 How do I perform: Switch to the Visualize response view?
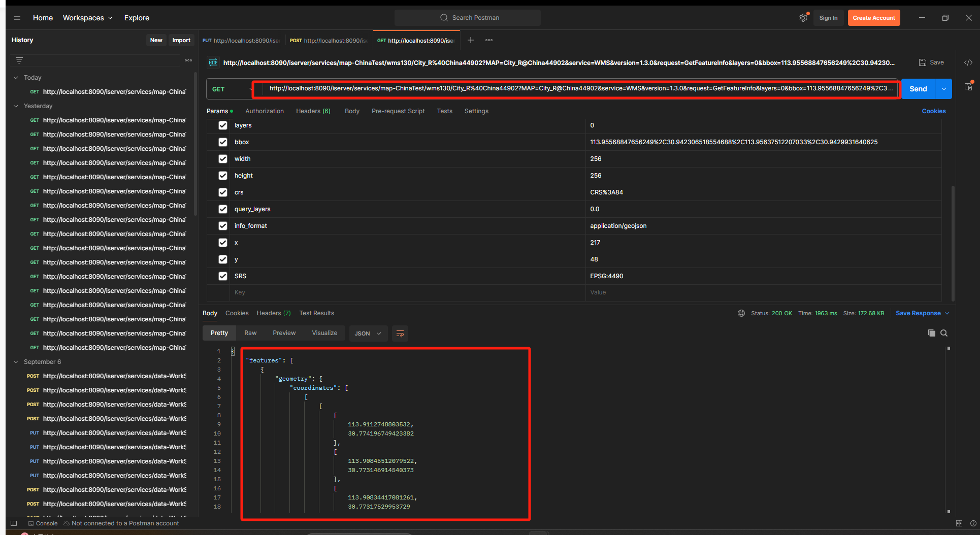coord(324,333)
